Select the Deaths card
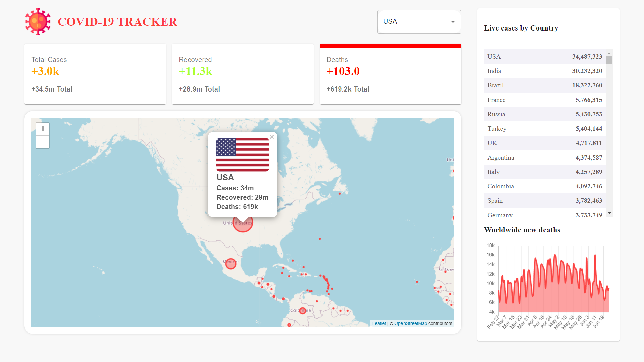Screen dimensions: 644x362 tap(390, 74)
